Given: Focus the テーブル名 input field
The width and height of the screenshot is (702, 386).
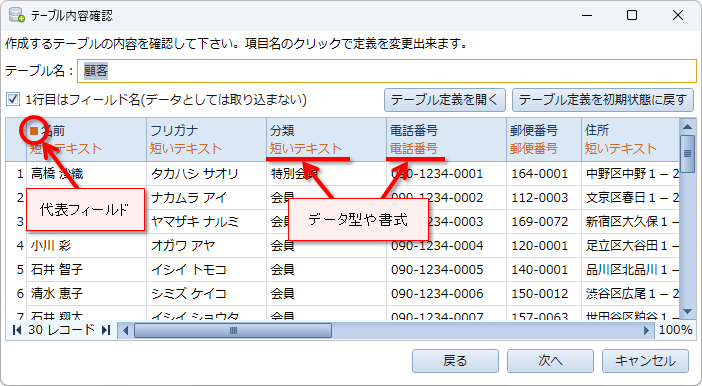Looking at the screenshot, I should coord(387,71).
